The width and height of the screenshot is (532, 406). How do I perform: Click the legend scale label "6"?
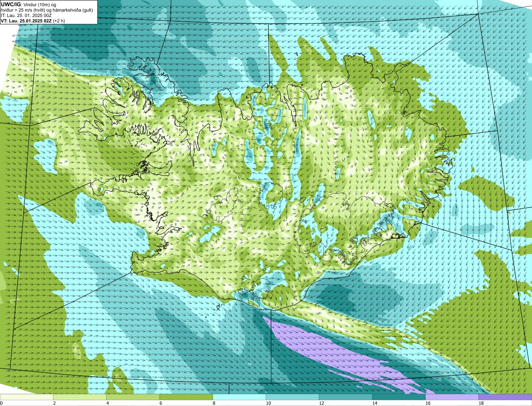161,403
